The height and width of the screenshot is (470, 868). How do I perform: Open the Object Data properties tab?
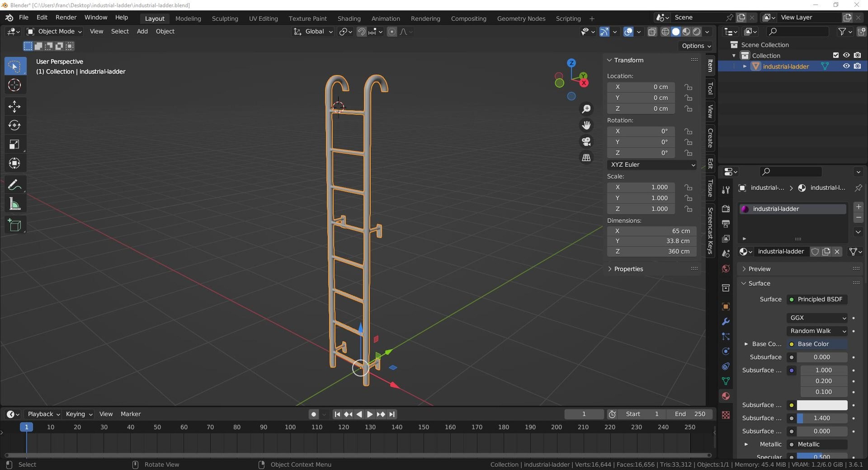726,381
